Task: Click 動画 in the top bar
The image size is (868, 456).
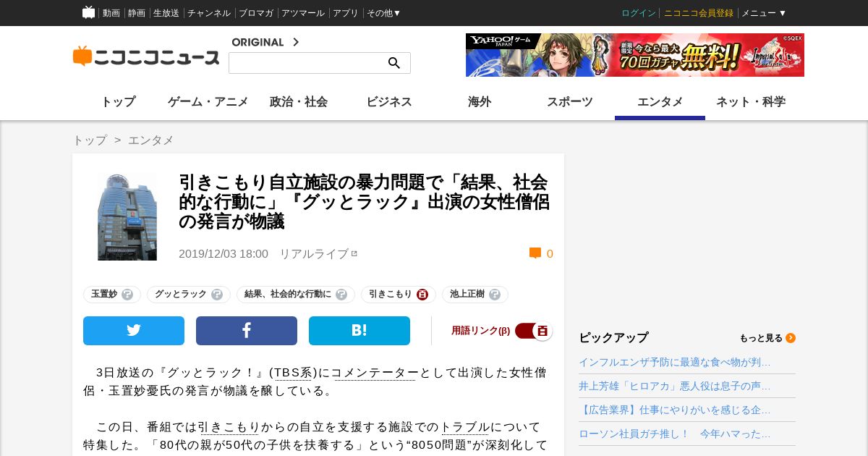Action: tap(111, 13)
